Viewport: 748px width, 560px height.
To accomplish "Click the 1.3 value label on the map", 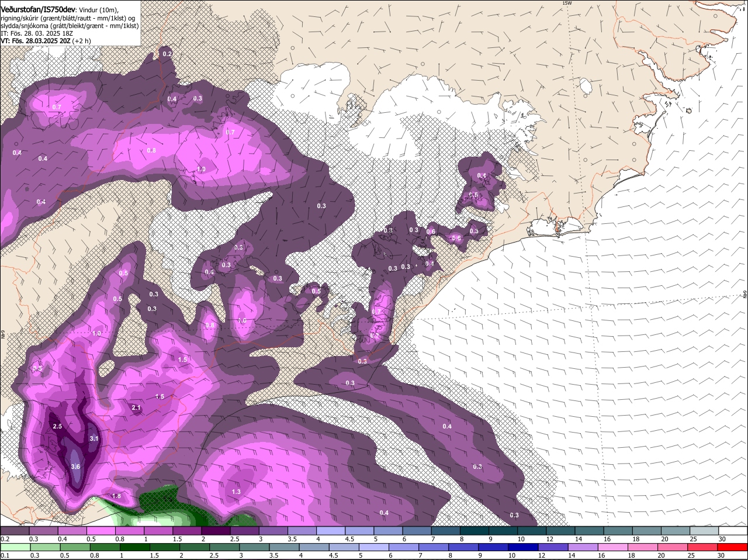I will tap(236, 492).
